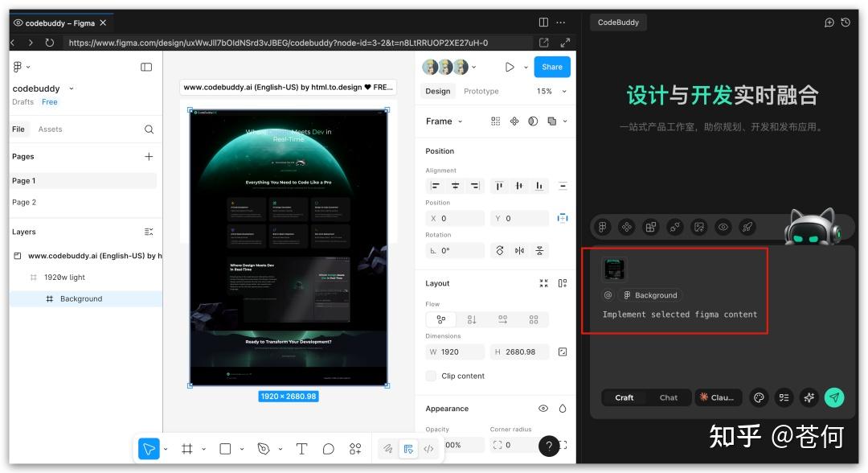
Task: Toggle the mask icon in Frame panel
Action: 531,121
